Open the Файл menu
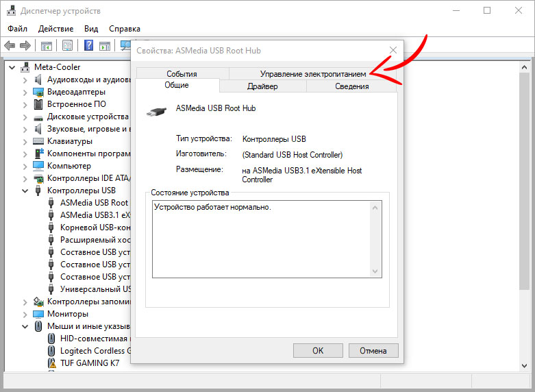The height and width of the screenshot is (392, 535). coord(17,29)
